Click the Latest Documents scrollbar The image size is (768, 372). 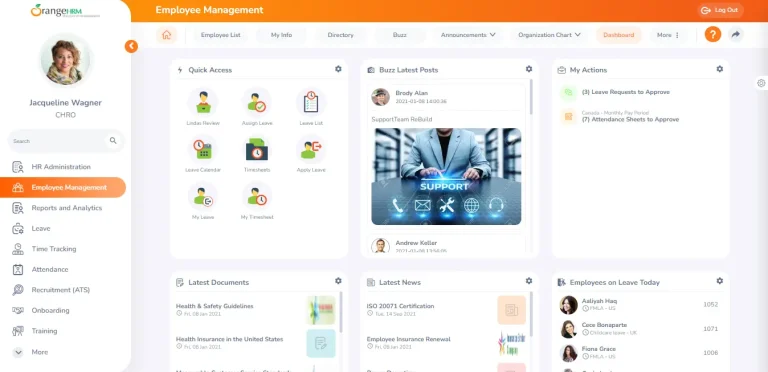pos(340,313)
